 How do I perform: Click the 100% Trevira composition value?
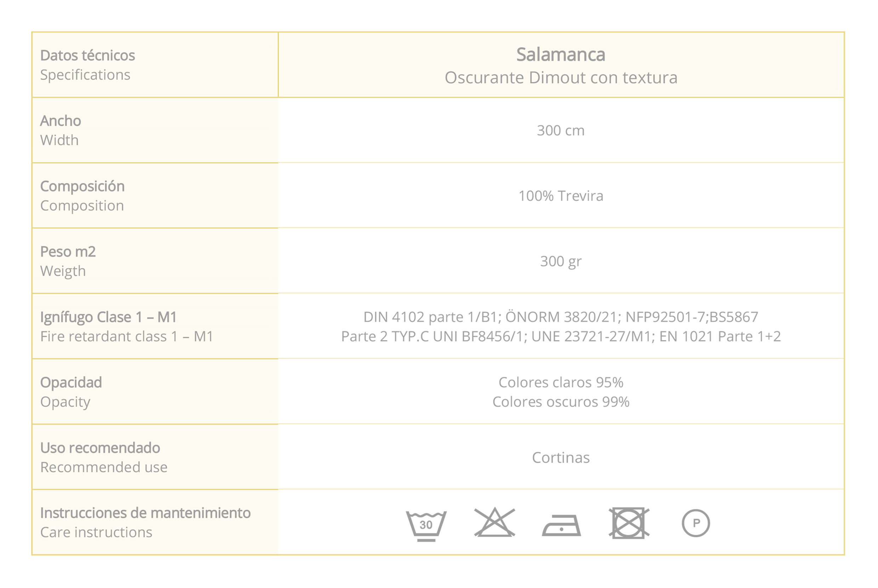(561, 196)
